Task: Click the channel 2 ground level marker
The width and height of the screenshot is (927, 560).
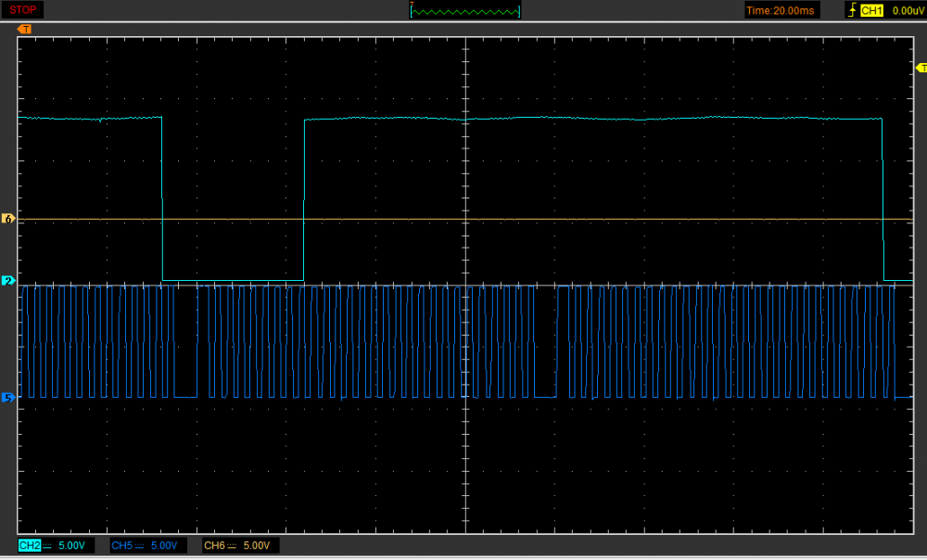Action: (x=8, y=280)
